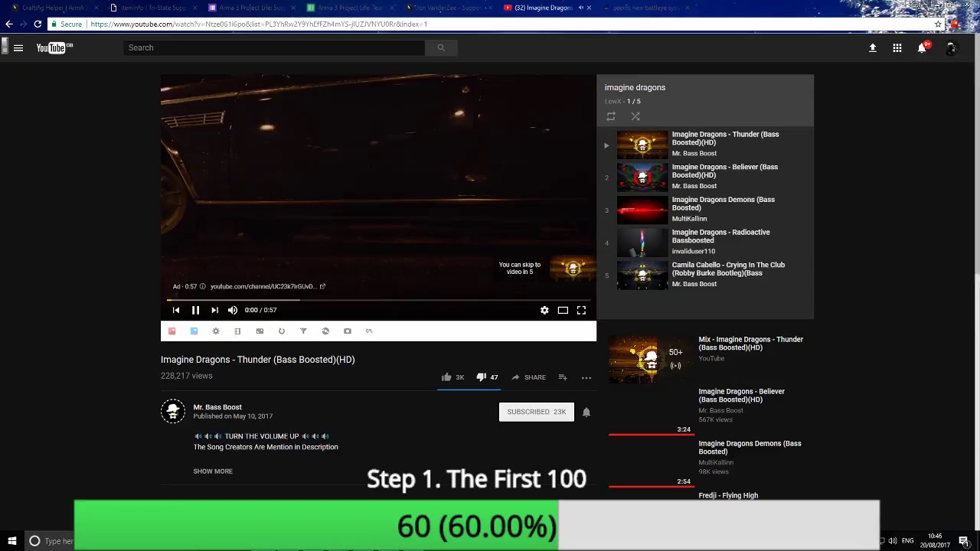This screenshot has height=551, width=980.
Task: Click the video progress bar
Action: (378, 300)
